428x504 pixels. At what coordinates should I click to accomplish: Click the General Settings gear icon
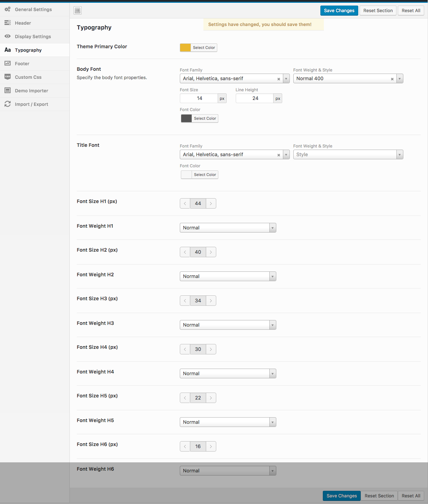[x=7, y=9]
